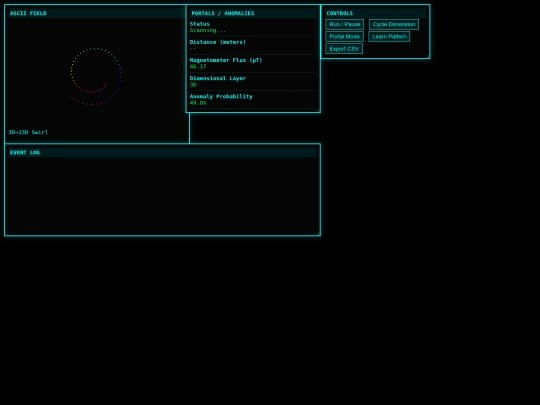
Task: Click the '3D→13D Swirl' caption
Action: click(28, 132)
